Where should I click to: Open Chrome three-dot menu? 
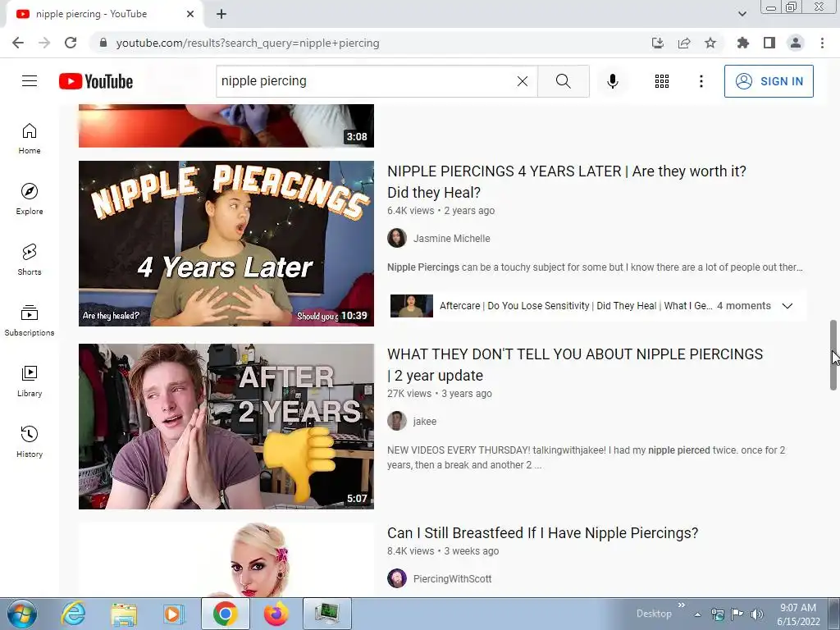pyautogui.click(x=822, y=43)
